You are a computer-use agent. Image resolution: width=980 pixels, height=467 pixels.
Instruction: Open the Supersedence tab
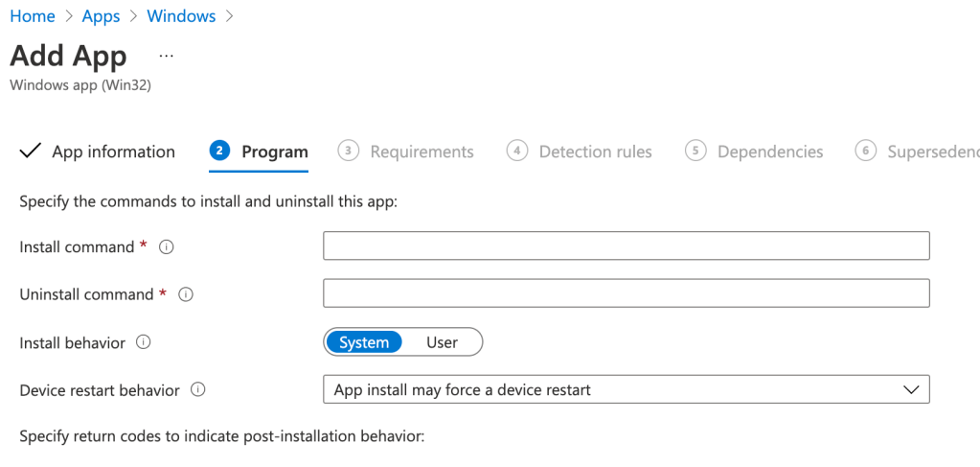click(x=932, y=152)
